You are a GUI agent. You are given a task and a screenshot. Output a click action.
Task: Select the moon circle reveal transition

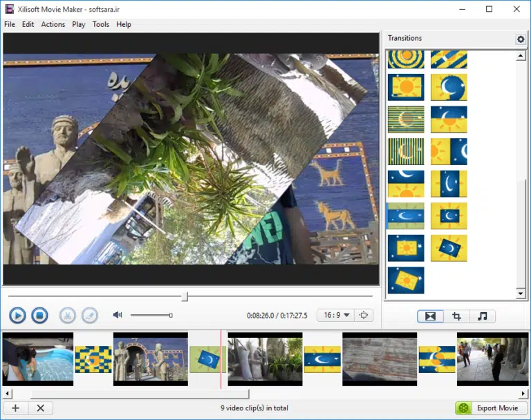(x=449, y=87)
